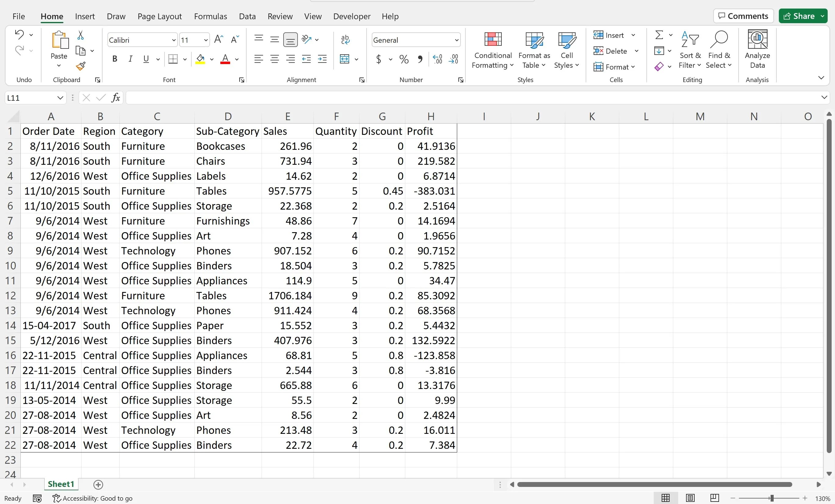Open the Fill Color dropdown arrow
The width and height of the screenshot is (835, 504).
tap(212, 59)
